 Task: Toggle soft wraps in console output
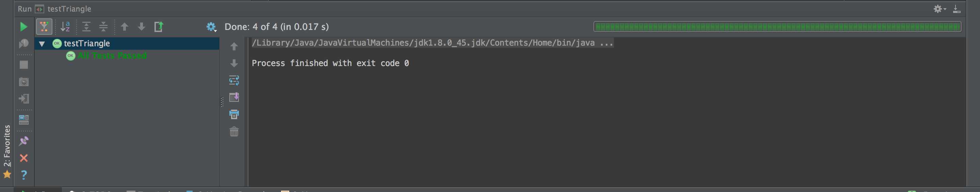pos(234,80)
